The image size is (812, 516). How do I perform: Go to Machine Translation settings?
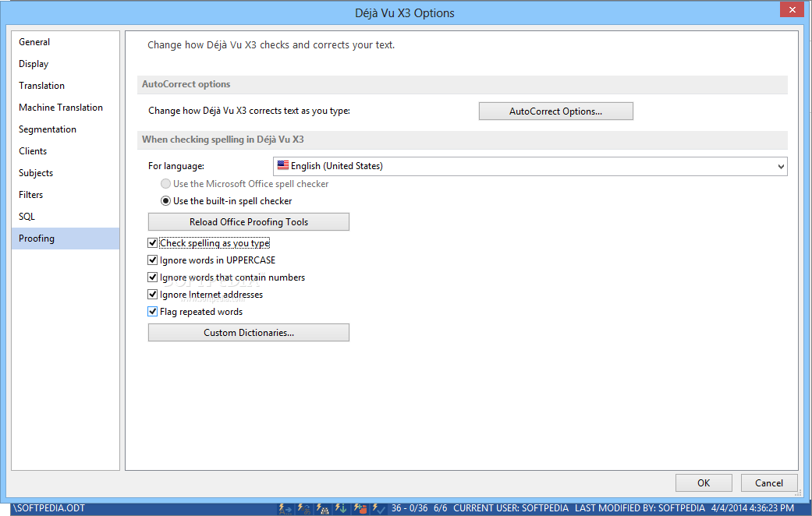[66, 107]
